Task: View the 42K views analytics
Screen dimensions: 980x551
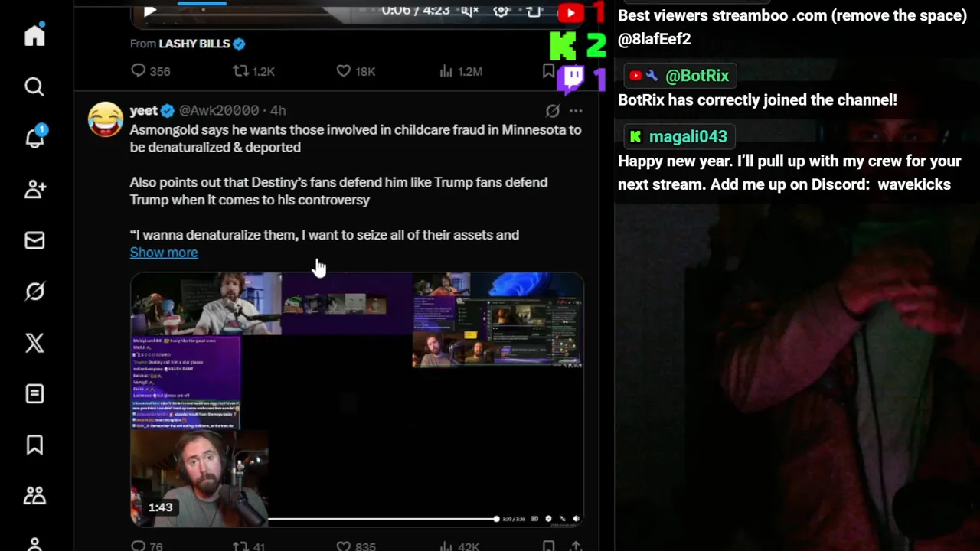Action: tap(459, 546)
